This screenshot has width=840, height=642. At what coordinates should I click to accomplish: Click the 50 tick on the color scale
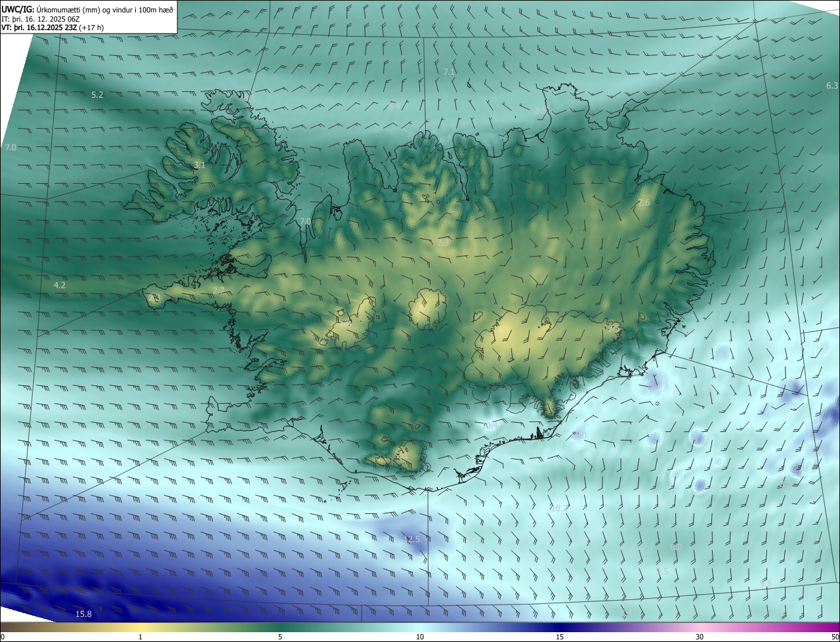click(835, 637)
